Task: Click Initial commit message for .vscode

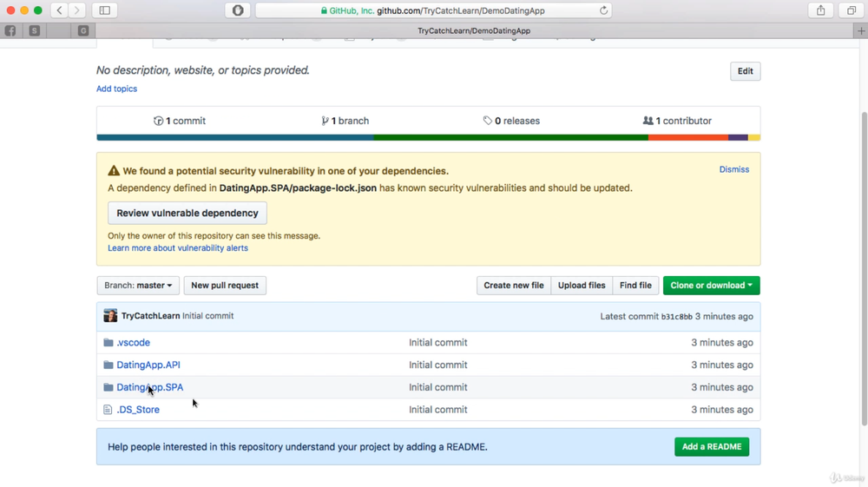Action: [437, 343]
